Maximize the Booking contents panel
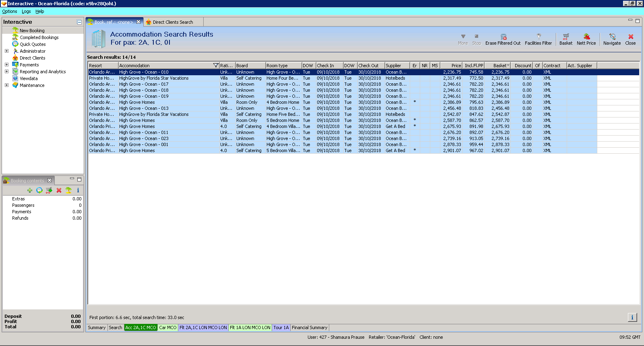This screenshot has width=644, height=346. coord(79,179)
